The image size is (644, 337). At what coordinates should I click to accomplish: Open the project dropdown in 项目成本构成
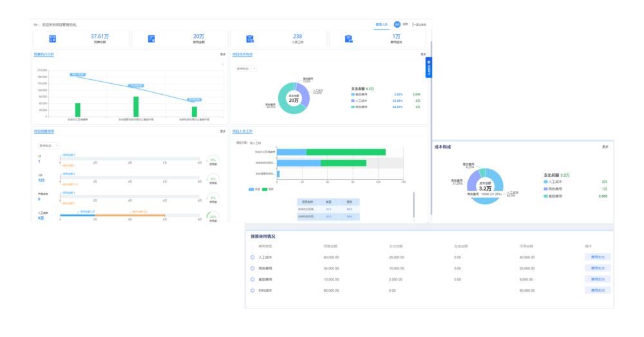[x=246, y=68]
